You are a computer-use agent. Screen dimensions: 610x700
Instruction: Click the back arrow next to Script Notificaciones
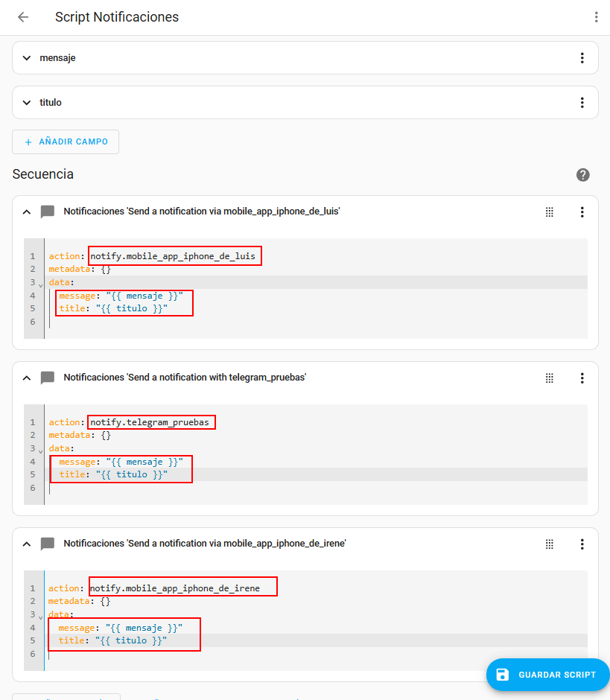[x=23, y=17]
